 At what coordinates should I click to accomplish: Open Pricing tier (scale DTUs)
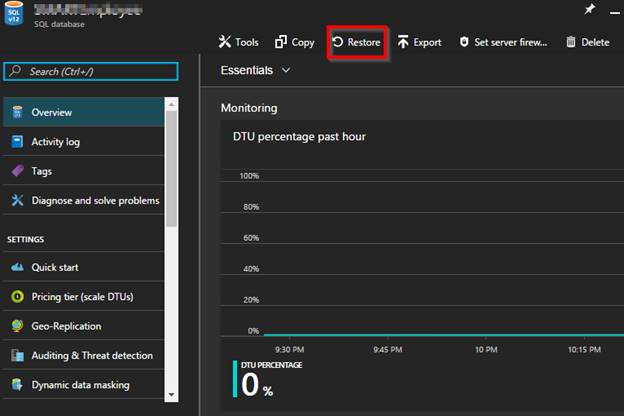coord(81,297)
